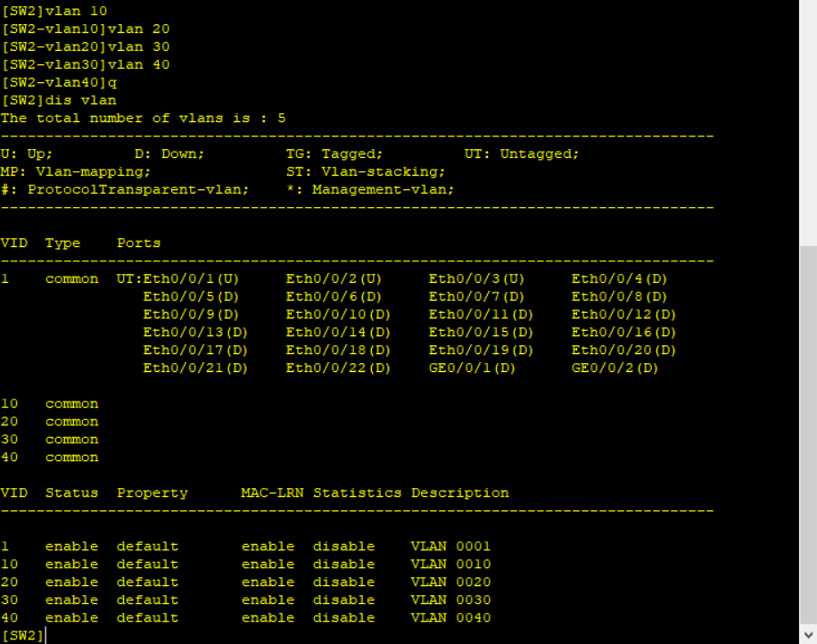The image size is (817, 644).
Task: Click the "Description" column header
Action: 460,493
